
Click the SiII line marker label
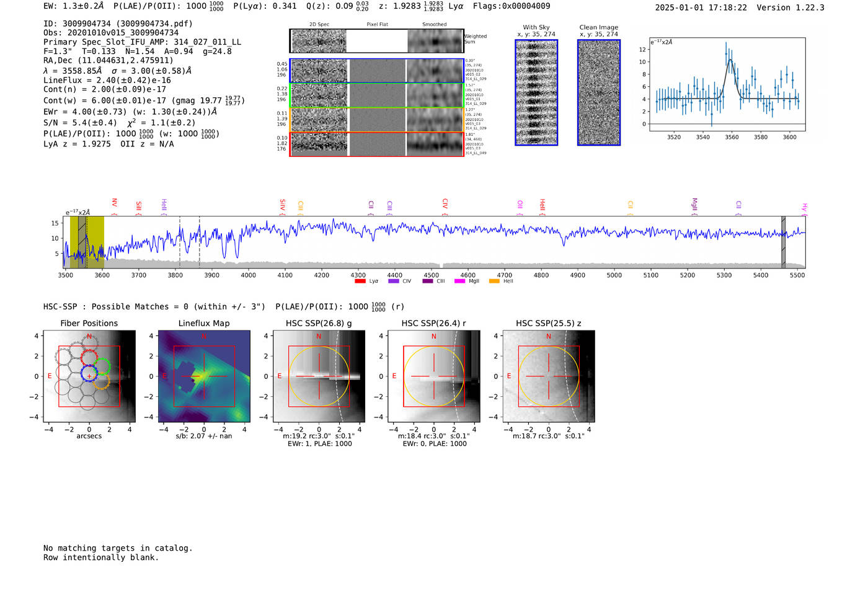click(x=139, y=207)
